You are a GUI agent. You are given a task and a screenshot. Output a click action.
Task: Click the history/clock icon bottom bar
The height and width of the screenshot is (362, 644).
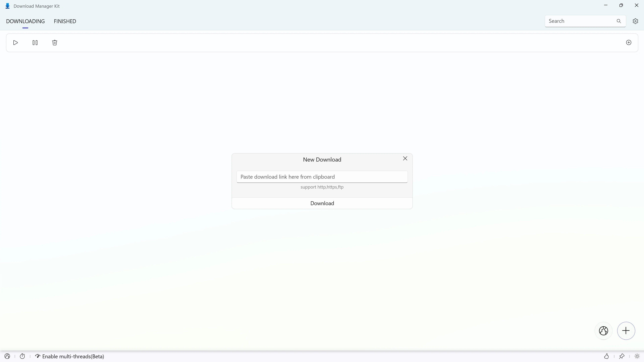(22, 356)
